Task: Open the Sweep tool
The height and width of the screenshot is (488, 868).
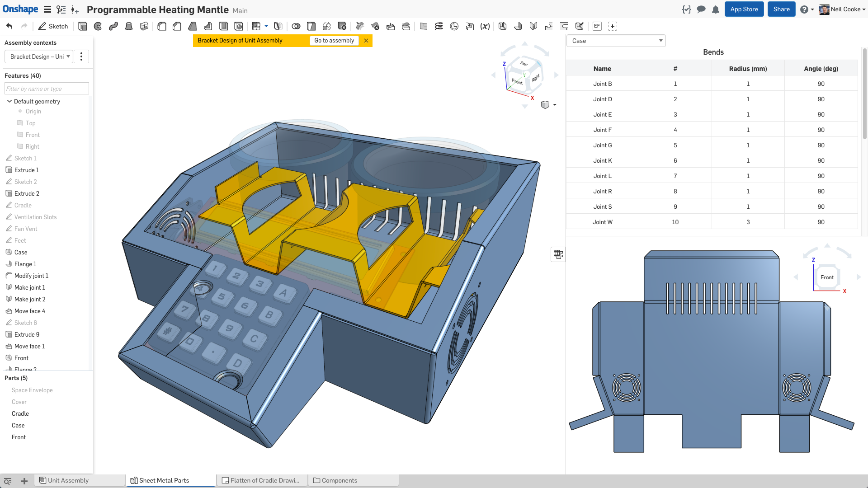Action: 113,26
